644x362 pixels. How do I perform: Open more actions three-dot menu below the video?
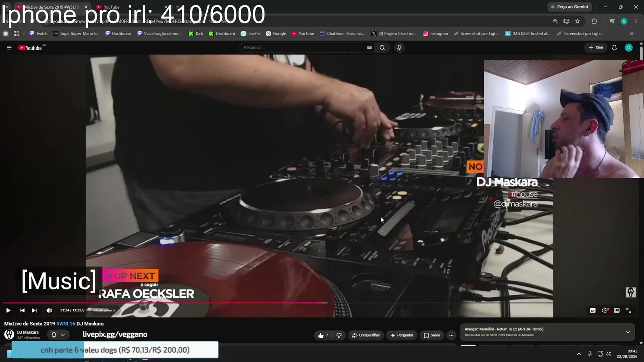451,335
